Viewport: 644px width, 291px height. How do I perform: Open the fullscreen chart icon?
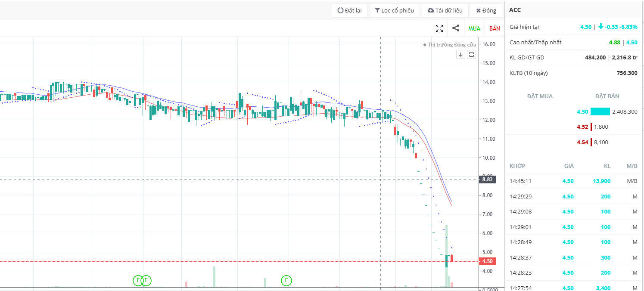439,28
